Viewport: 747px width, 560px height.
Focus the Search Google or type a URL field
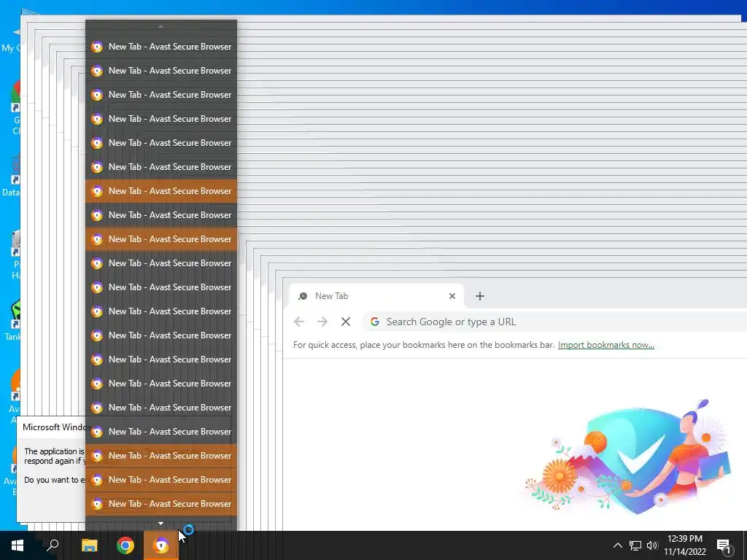(555, 322)
